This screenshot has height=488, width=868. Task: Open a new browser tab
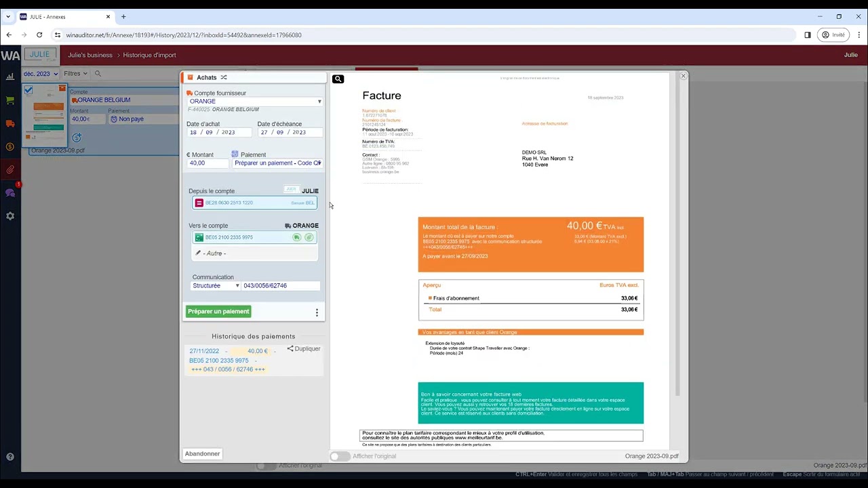click(x=123, y=16)
